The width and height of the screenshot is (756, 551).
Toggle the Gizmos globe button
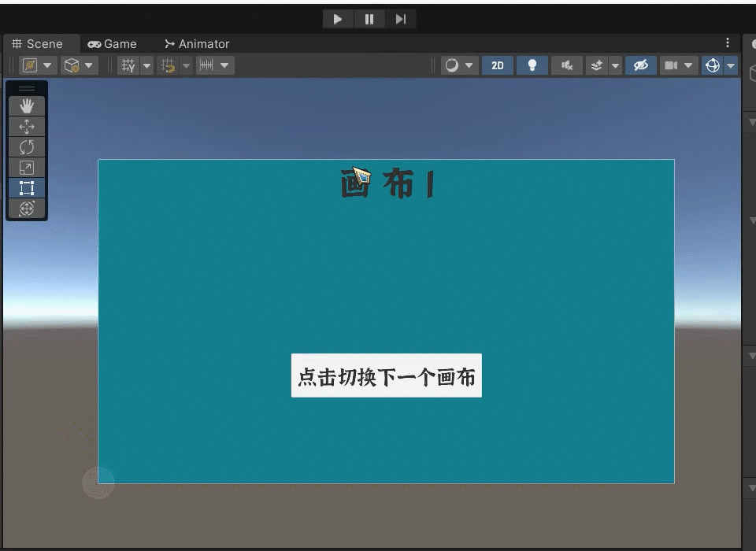click(713, 65)
